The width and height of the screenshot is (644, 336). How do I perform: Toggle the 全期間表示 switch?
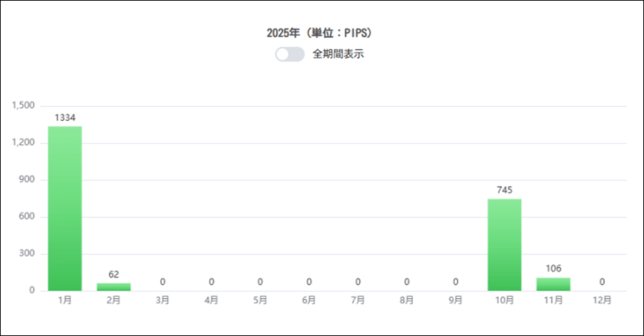290,54
